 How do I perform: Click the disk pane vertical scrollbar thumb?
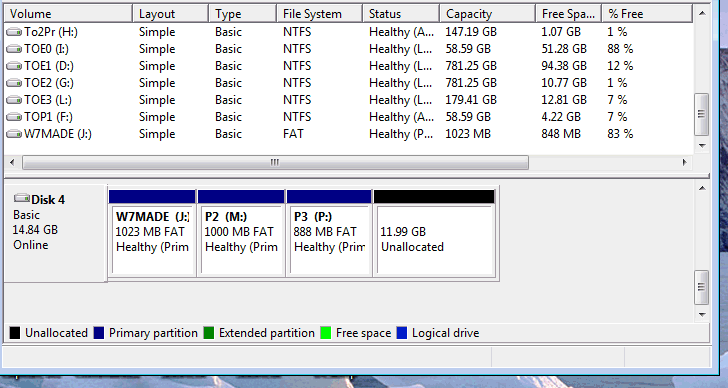702,287
